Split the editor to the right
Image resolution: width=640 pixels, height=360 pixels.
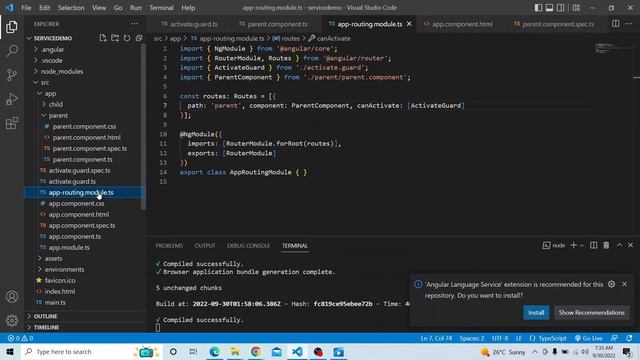616,24
